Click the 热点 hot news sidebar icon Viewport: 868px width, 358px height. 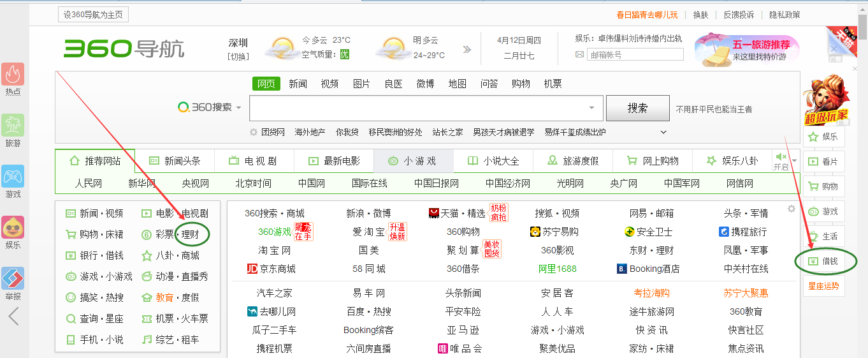[13, 74]
